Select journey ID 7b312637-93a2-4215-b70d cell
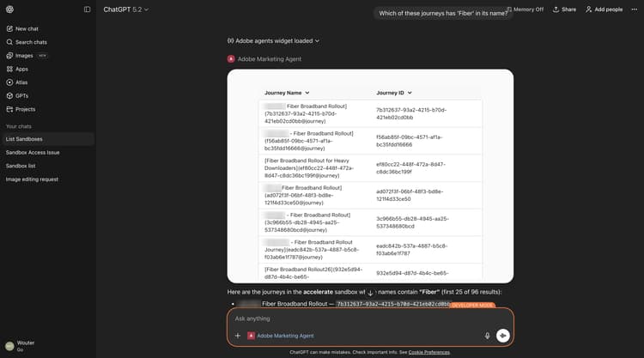This screenshot has width=644, height=358. (411, 113)
